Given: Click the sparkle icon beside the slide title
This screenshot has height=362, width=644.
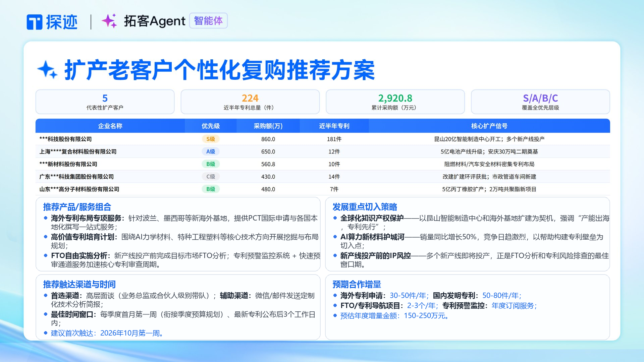Looking at the screenshot, I should [x=47, y=70].
